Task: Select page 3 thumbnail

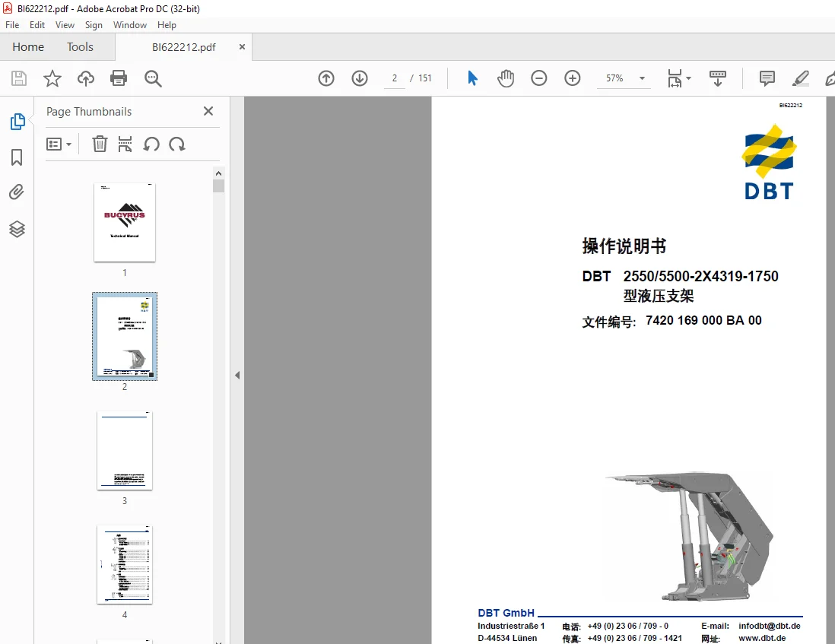Action: tap(125, 450)
